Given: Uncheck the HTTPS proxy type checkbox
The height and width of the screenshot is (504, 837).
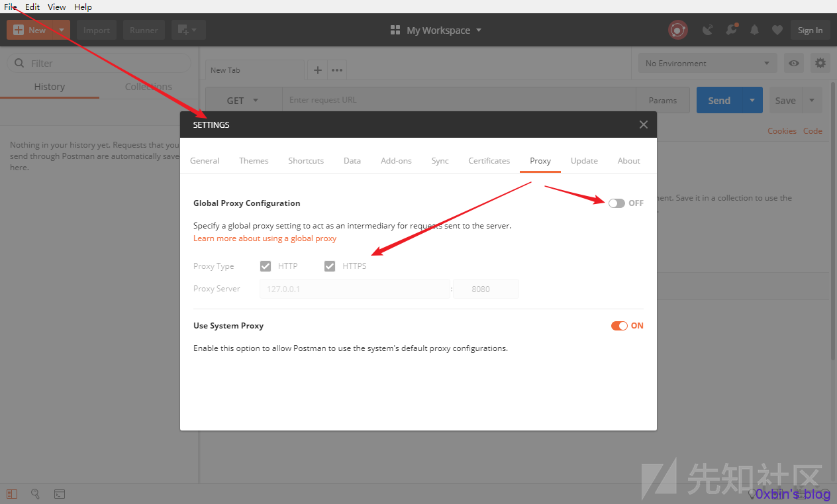Looking at the screenshot, I should (330, 266).
